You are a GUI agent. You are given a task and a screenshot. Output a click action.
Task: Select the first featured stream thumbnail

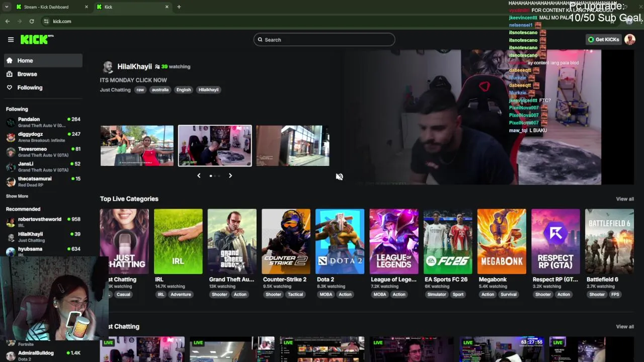[x=137, y=146]
